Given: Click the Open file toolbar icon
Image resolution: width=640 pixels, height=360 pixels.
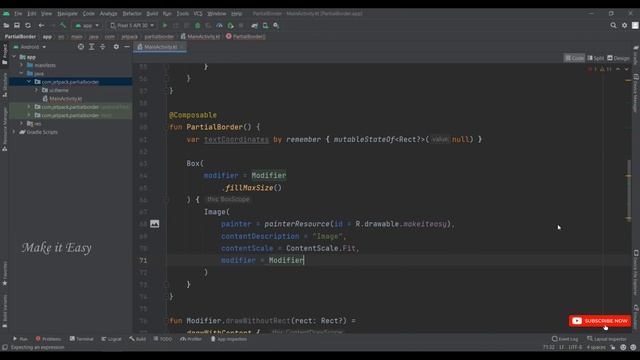Looking at the screenshot, I should pos(6,25).
